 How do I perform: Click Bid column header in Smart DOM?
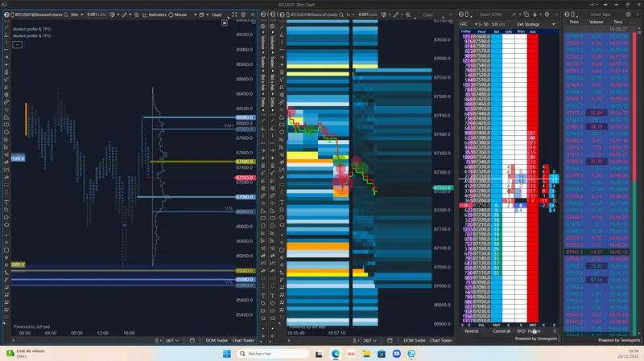(x=496, y=31)
